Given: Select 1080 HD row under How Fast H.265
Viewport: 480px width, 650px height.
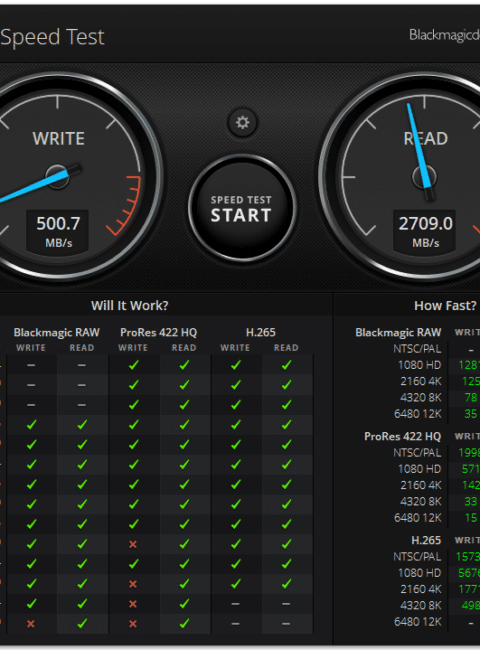Looking at the screenshot, I should click(419, 573).
